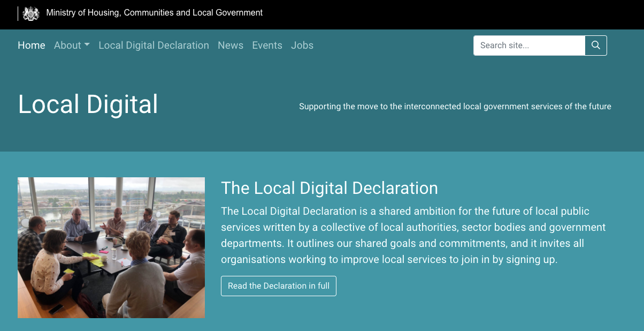Screen dimensions: 644x331
Task: Click the Local Digital site title
Action: (x=88, y=104)
